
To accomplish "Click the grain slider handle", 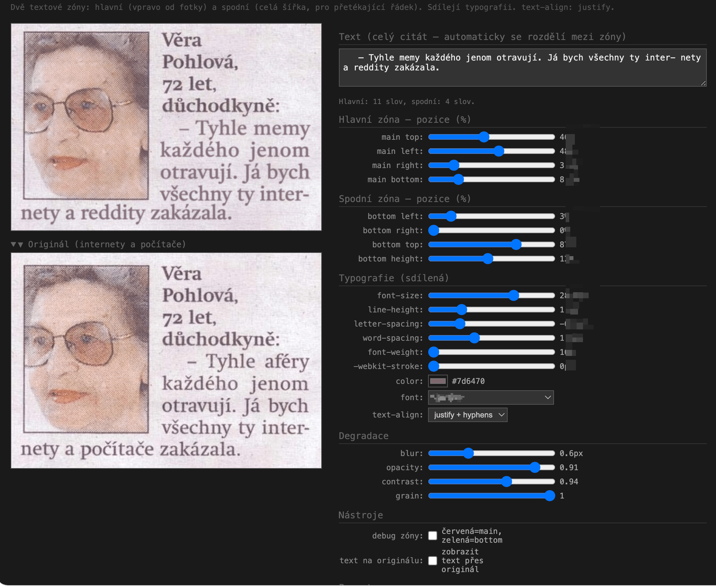I will [549, 496].
